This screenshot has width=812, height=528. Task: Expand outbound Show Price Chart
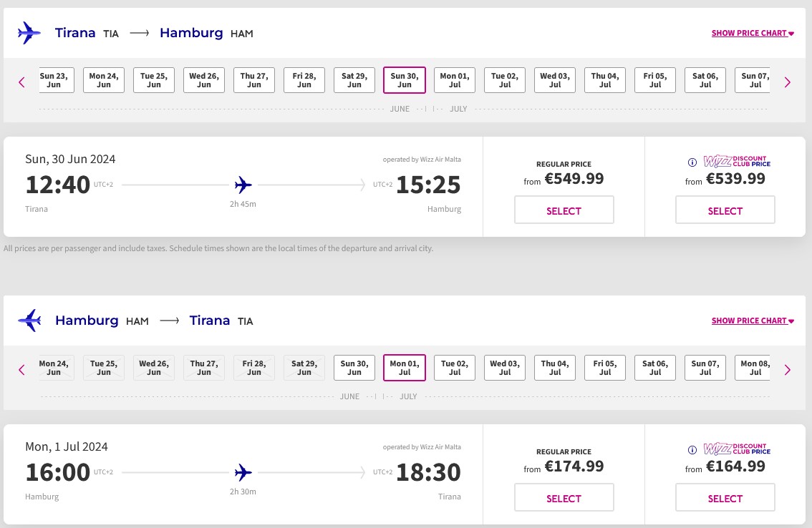(x=753, y=33)
